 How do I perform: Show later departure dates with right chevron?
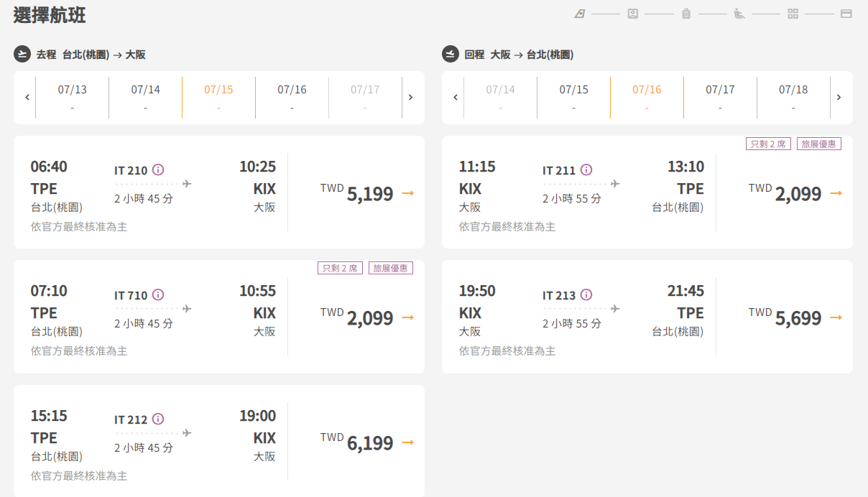[410, 97]
